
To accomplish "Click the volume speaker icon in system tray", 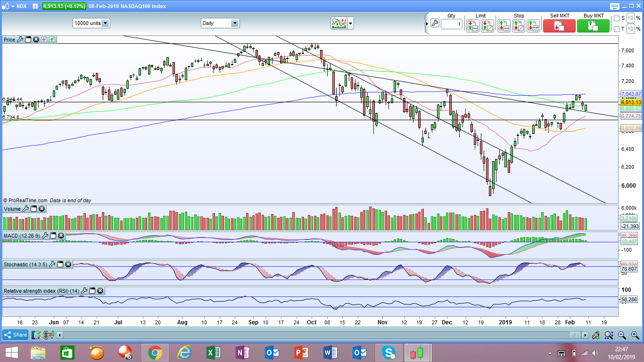I will click(x=596, y=353).
